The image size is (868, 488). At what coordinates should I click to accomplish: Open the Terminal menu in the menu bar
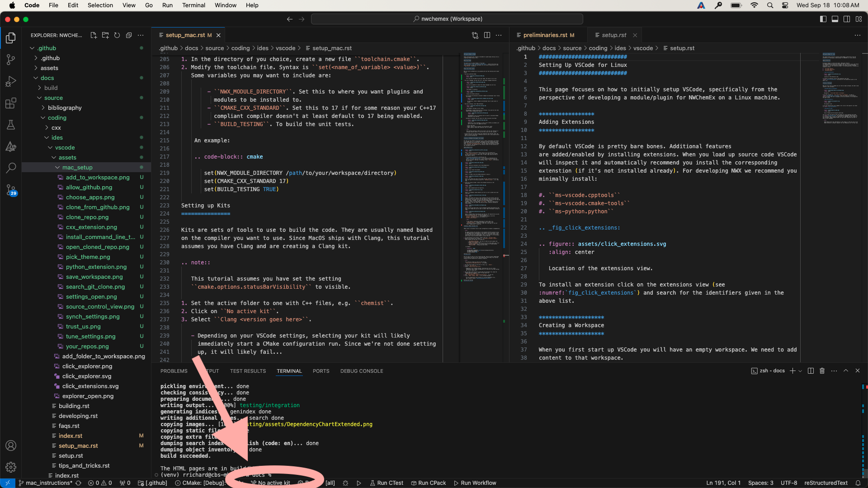click(193, 5)
